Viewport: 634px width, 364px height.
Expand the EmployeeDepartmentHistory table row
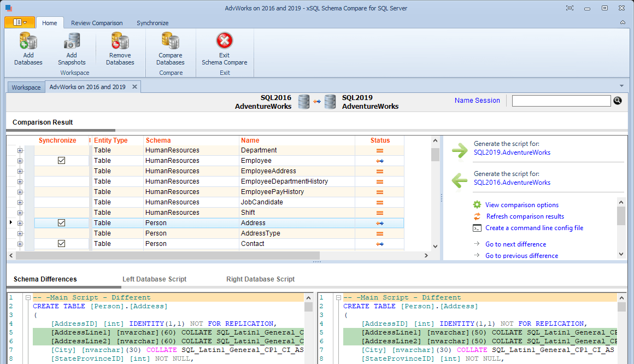(x=20, y=181)
